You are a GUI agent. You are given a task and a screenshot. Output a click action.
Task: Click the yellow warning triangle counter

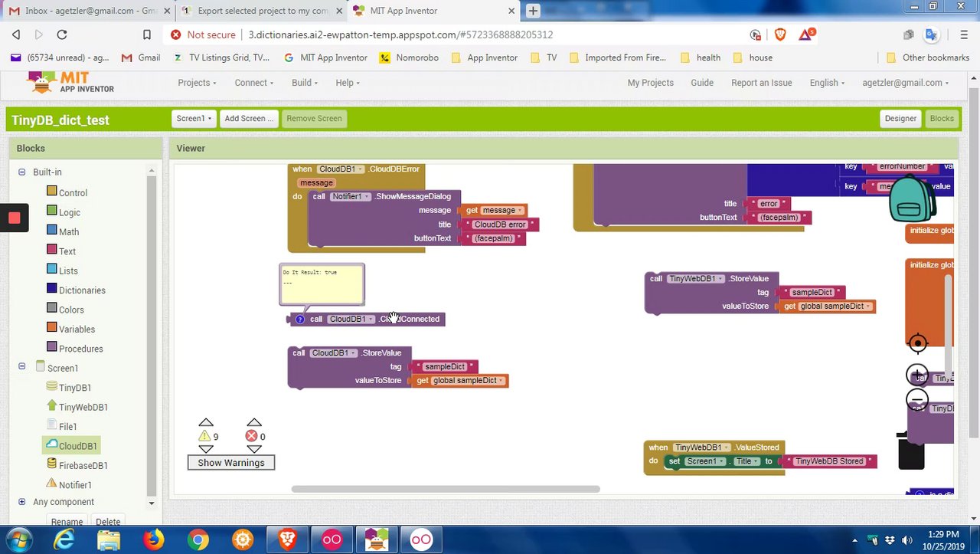204,436
